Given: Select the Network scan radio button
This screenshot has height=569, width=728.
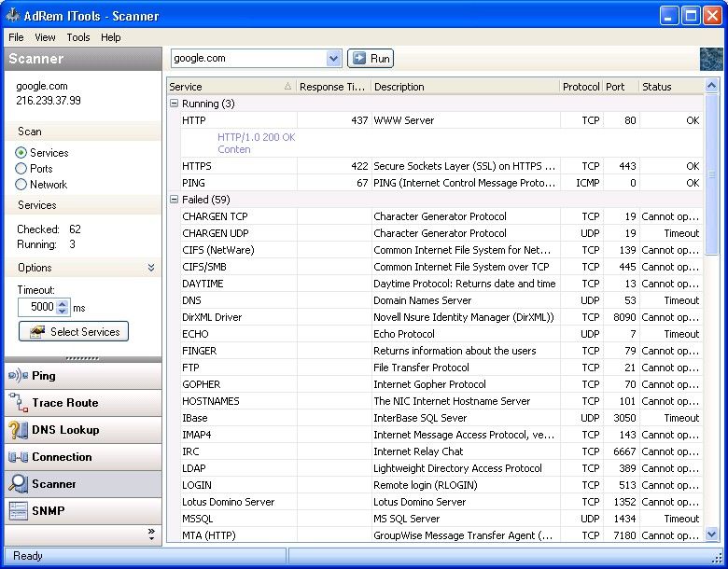Looking at the screenshot, I should 21,185.
